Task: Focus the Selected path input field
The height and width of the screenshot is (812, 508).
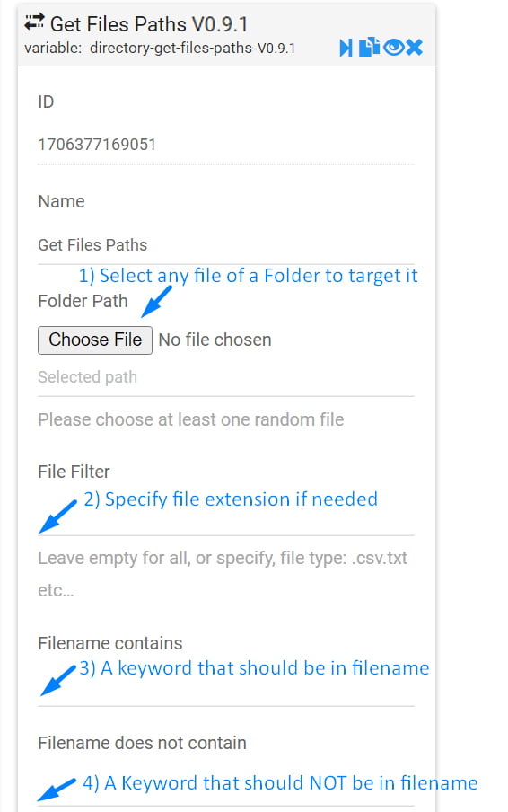Action: coord(226,377)
